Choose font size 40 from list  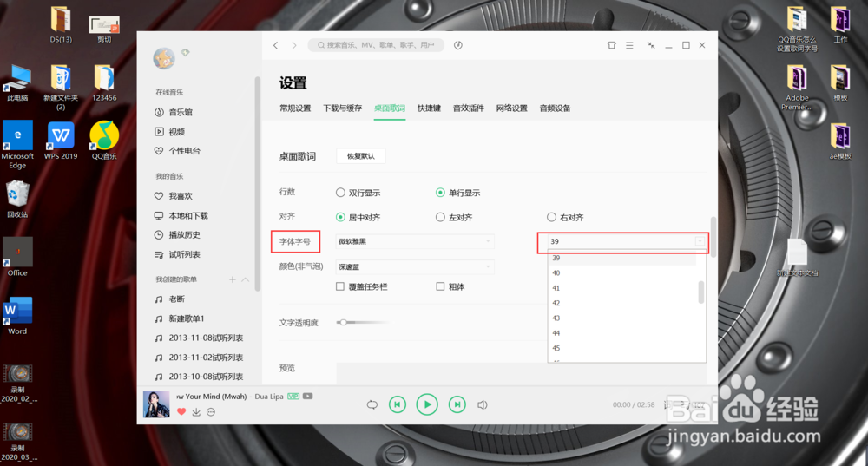[x=622, y=272]
